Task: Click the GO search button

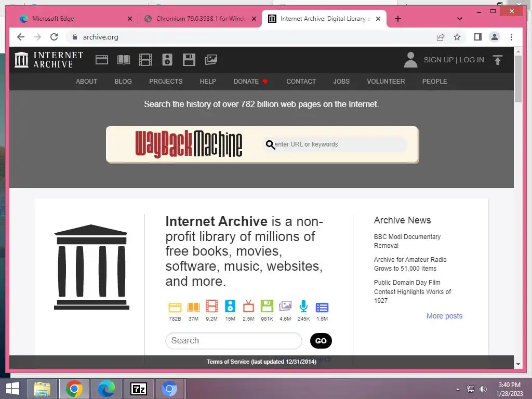Action: click(x=321, y=341)
